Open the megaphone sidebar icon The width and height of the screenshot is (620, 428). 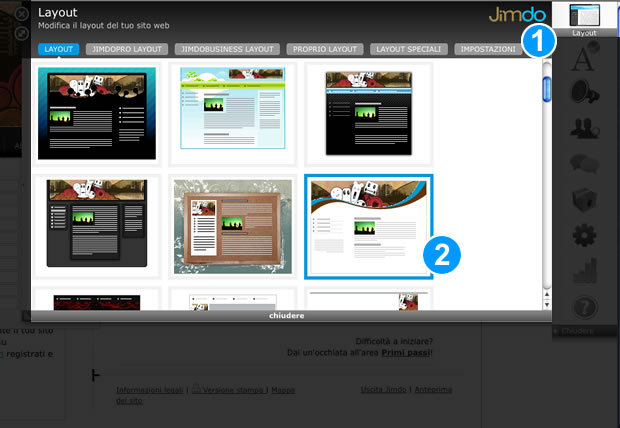tap(584, 91)
